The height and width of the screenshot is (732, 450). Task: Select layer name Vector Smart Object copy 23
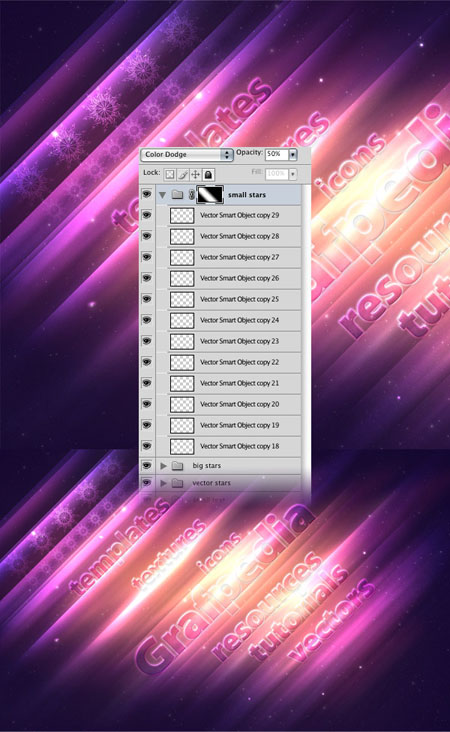pyautogui.click(x=239, y=341)
